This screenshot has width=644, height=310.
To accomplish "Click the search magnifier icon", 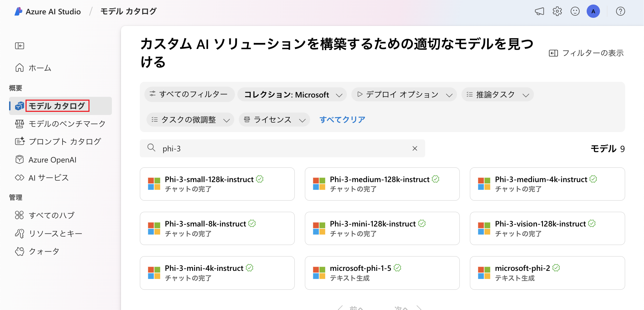I will pos(151,148).
